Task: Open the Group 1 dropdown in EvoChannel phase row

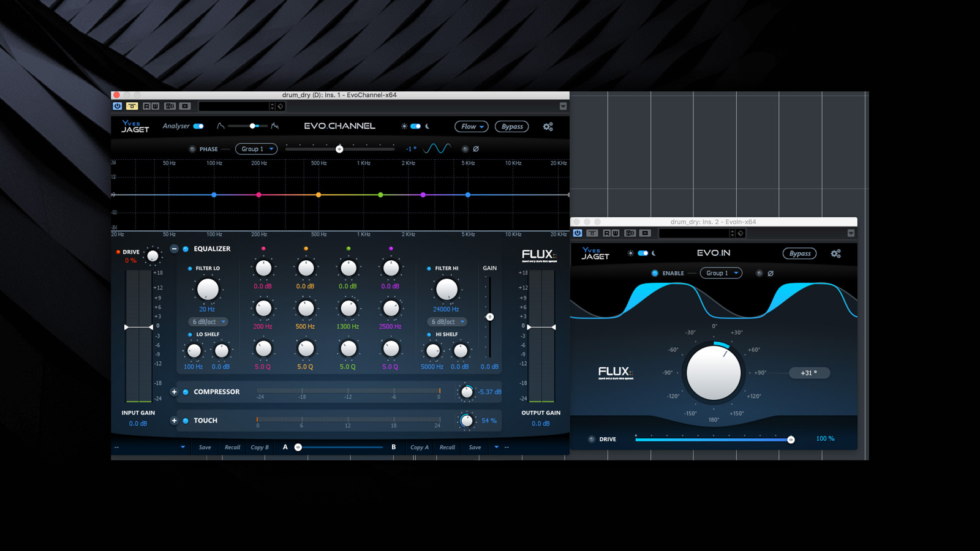Action: pyautogui.click(x=257, y=149)
